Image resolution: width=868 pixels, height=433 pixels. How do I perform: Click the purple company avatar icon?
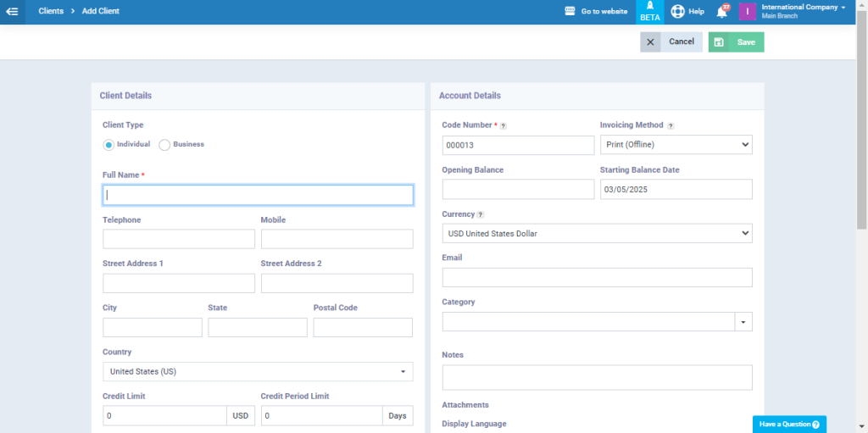pyautogui.click(x=748, y=11)
